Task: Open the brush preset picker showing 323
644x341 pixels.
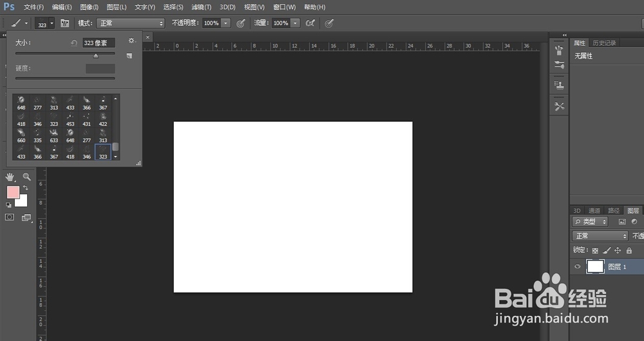Action: [44, 23]
